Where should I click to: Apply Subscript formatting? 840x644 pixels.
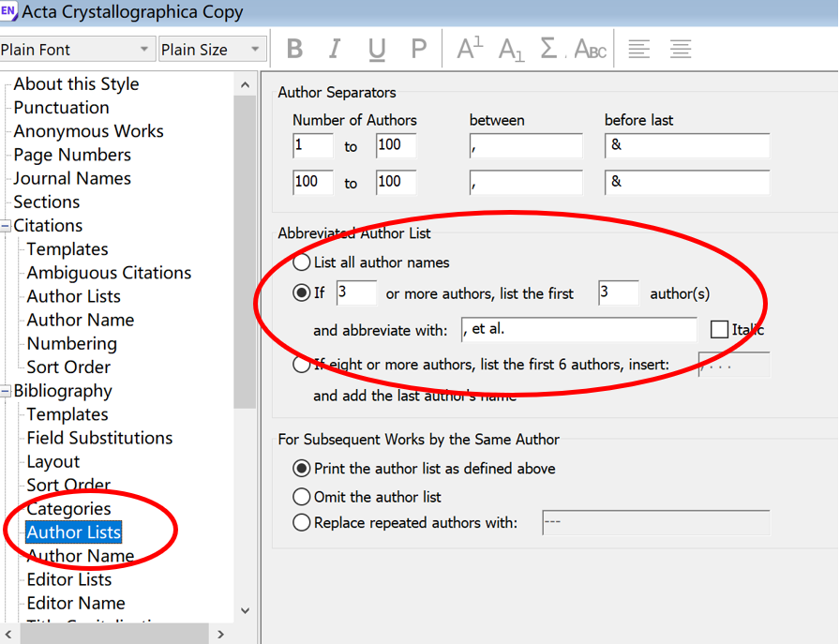coord(511,50)
